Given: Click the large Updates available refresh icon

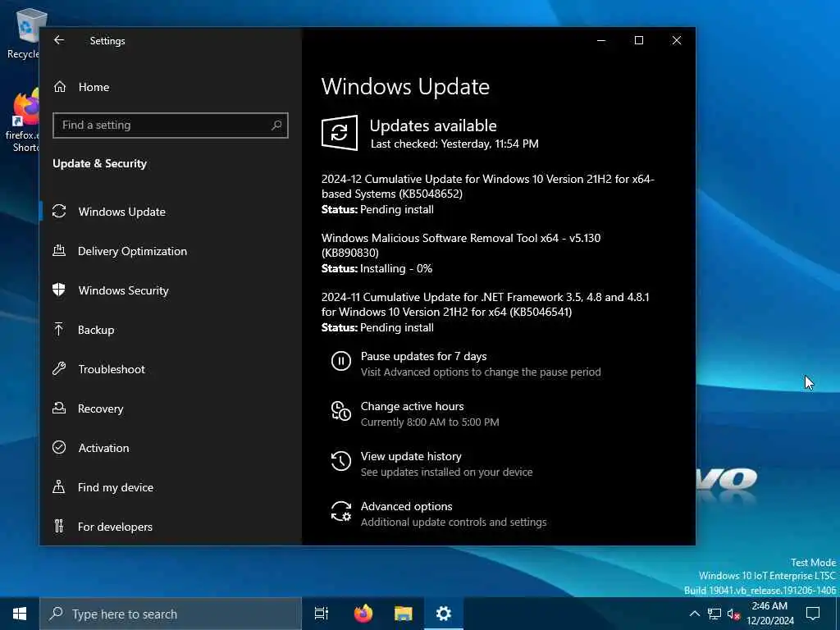Looking at the screenshot, I should (339, 132).
